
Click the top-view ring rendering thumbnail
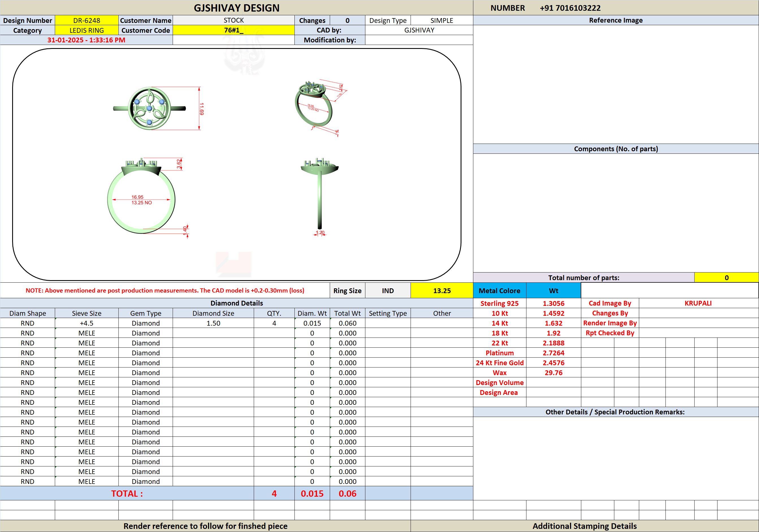[149, 109]
